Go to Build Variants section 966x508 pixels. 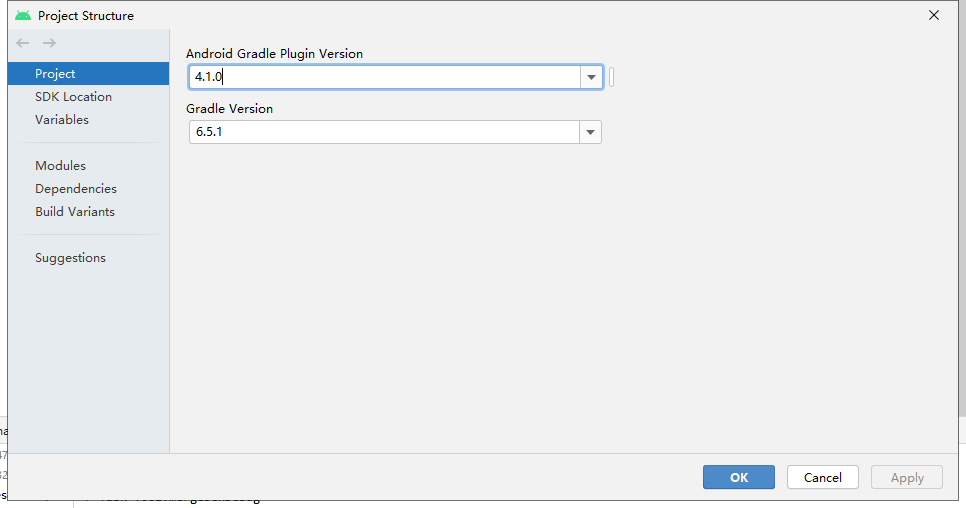pyautogui.click(x=75, y=212)
